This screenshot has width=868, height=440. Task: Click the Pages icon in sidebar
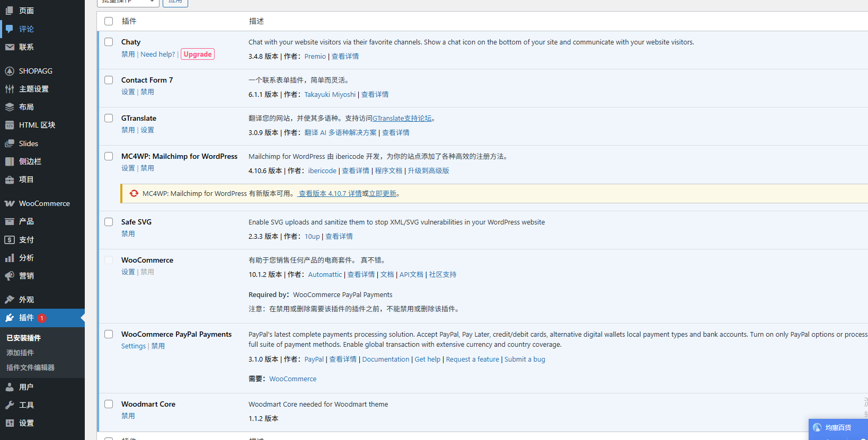click(10, 11)
